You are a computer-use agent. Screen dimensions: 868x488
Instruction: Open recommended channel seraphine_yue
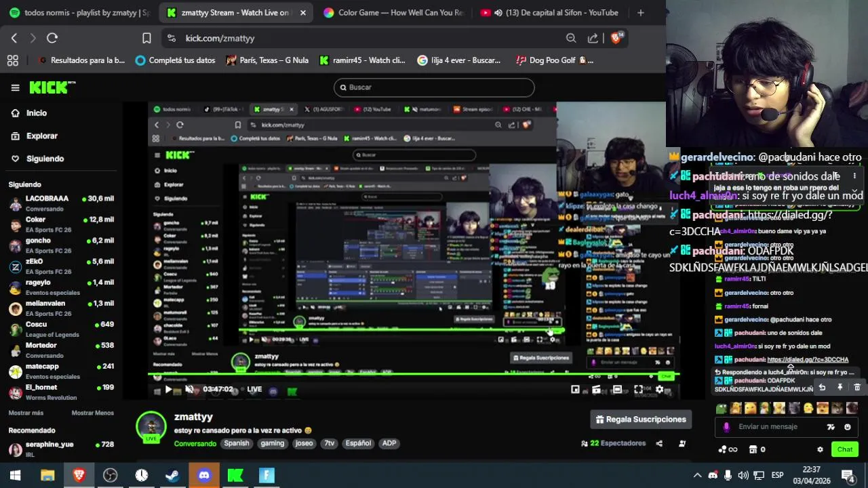pos(61,448)
